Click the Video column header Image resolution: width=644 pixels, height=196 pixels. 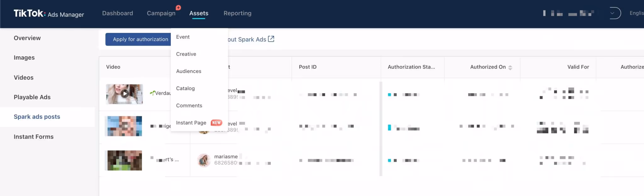pos(113,67)
